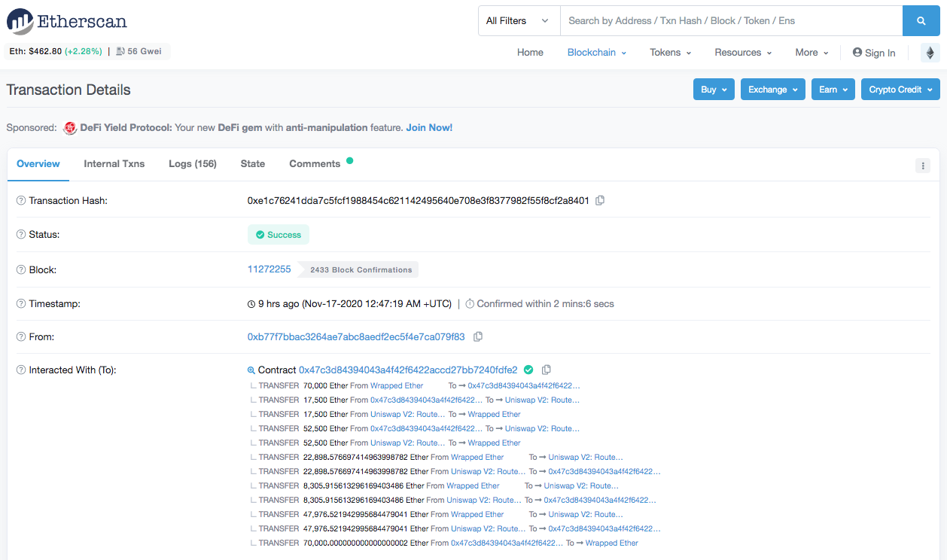Click the Eth price $462.80 text
This screenshot has width=947, height=560.
point(34,52)
